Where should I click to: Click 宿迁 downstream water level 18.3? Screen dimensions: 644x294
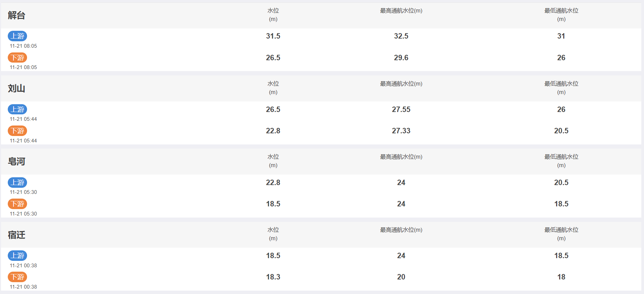point(273,277)
